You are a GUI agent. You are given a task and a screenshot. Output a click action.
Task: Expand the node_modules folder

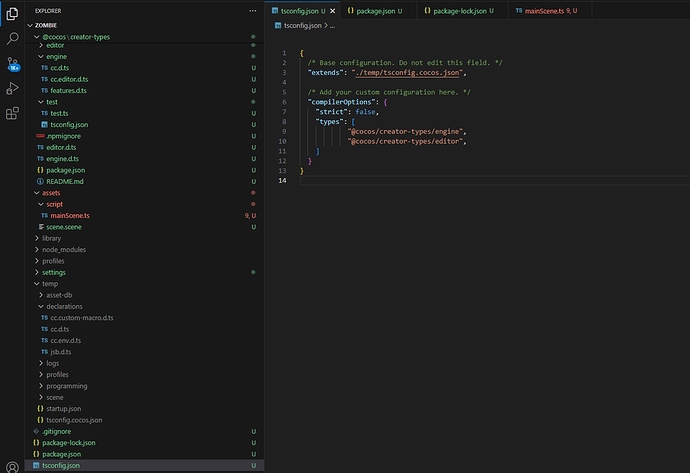pos(62,249)
